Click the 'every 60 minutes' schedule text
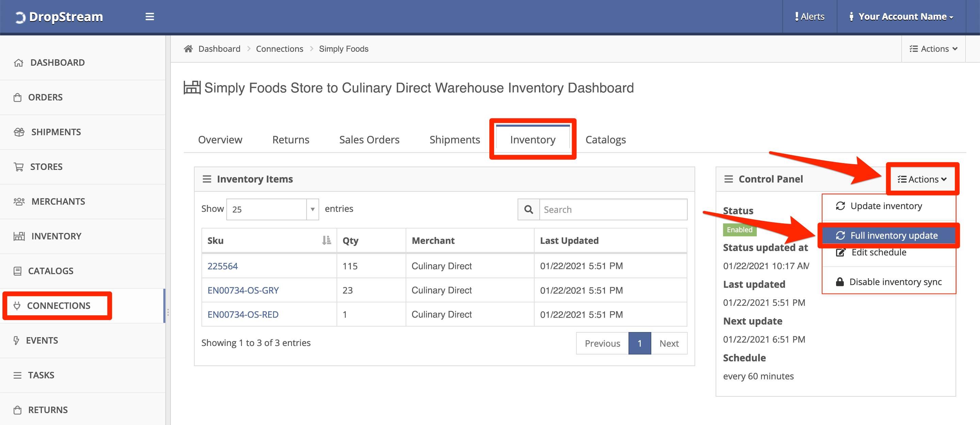The image size is (980, 425). click(x=758, y=376)
